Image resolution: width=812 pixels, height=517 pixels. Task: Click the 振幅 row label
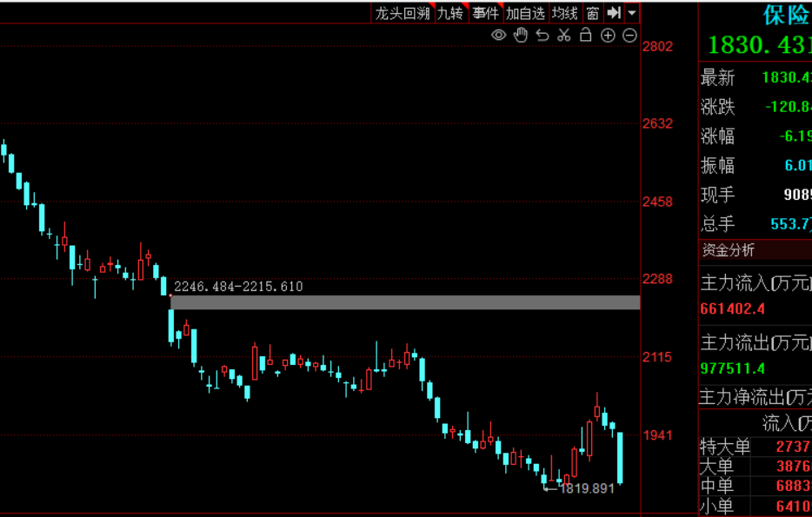718,166
